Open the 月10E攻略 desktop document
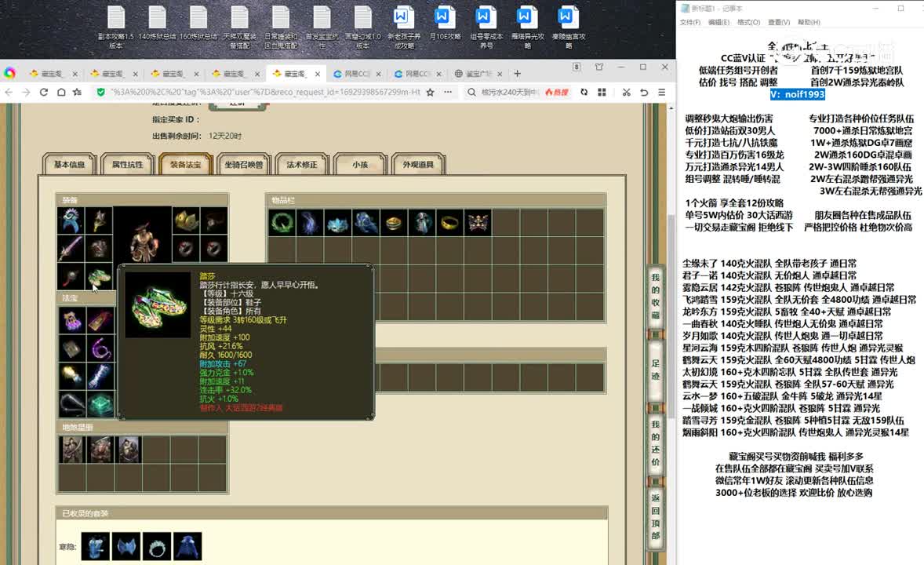The width and height of the screenshot is (924, 565). pos(444,23)
